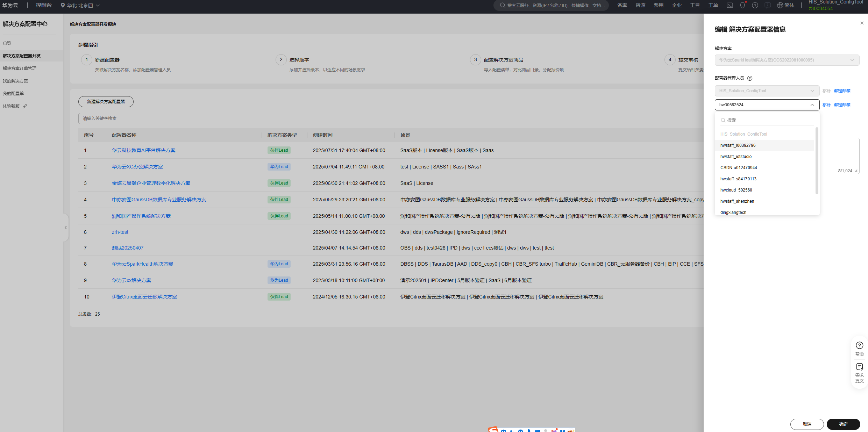Open 解决方案订单管理 in the sidebar
This screenshot has height=432, width=868.
pos(20,69)
